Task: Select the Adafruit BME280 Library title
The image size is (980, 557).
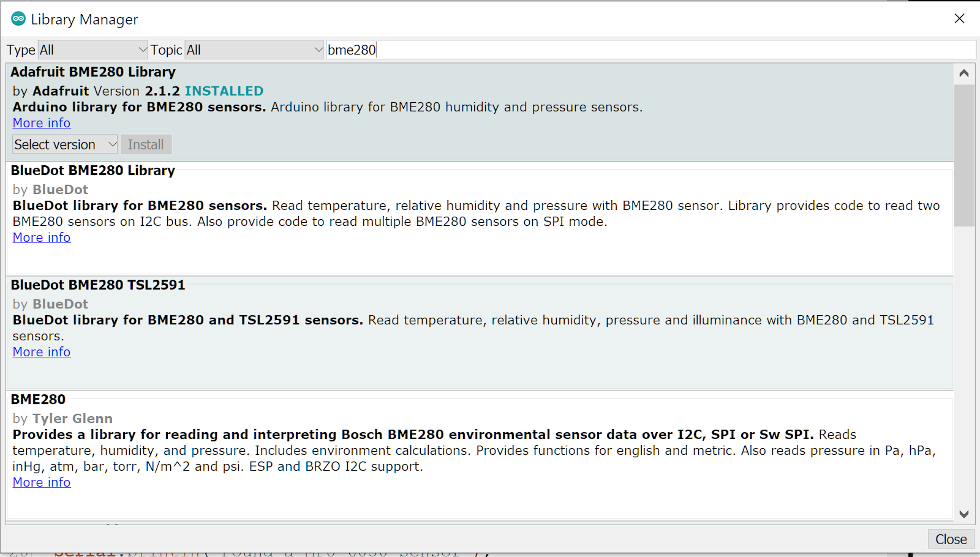Action: (x=93, y=72)
